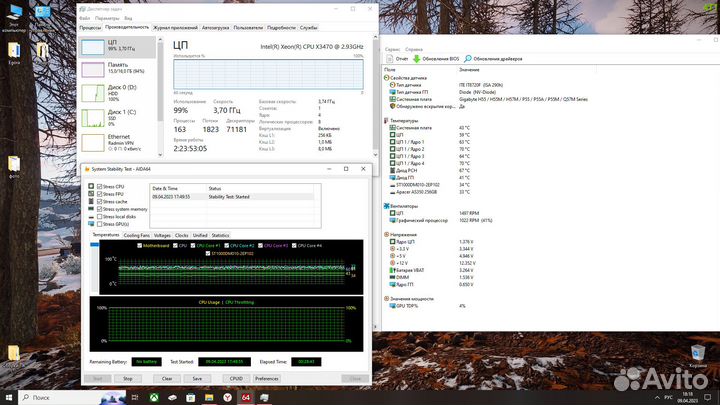
Task: Open Microsoft Store from the taskbar
Action: (191, 397)
